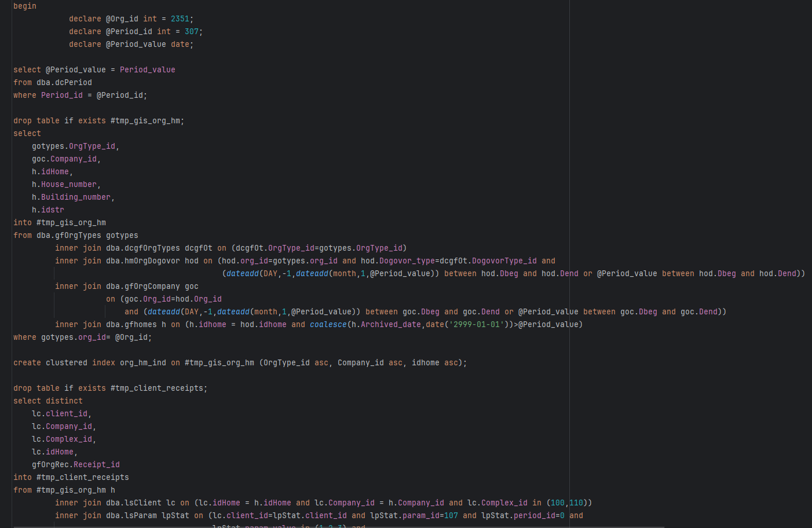Viewport: 812px width, 528px height.
Task: Click "dcgfOt.DogovorType_id" in the join condition
Action: pos(488,261)
